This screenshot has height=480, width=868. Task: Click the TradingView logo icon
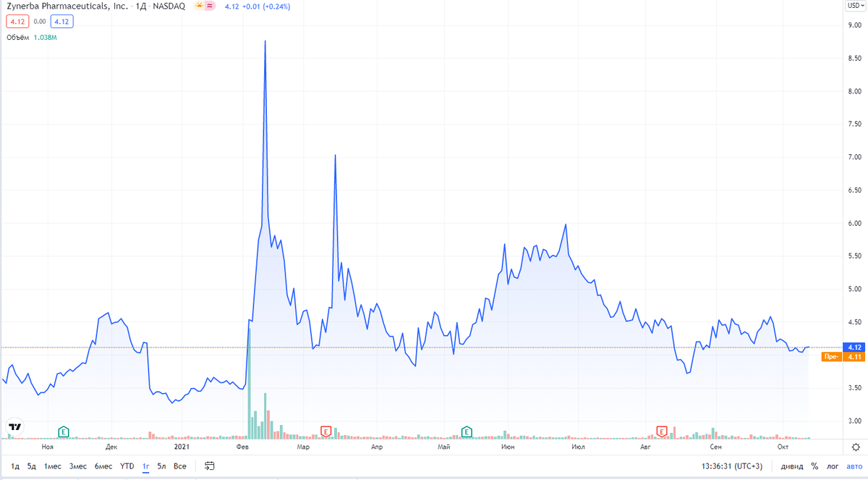pyautogui.click(x=14, y=426)
